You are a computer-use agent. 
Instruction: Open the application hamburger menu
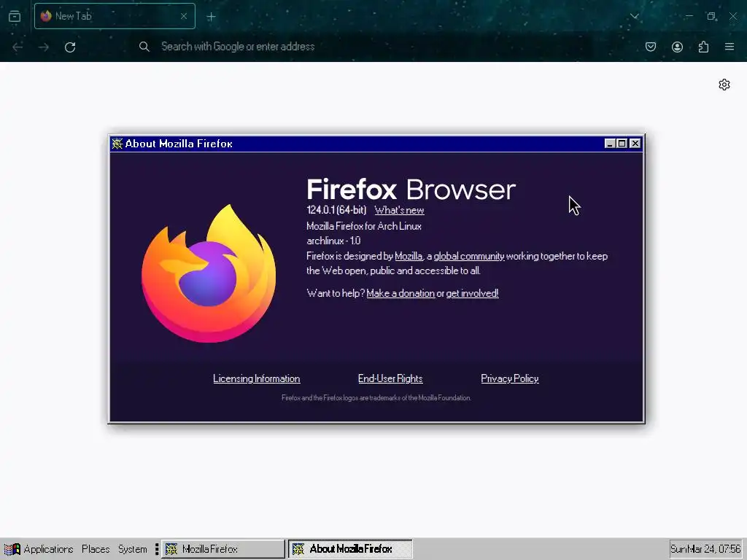[x=729, y=47]
